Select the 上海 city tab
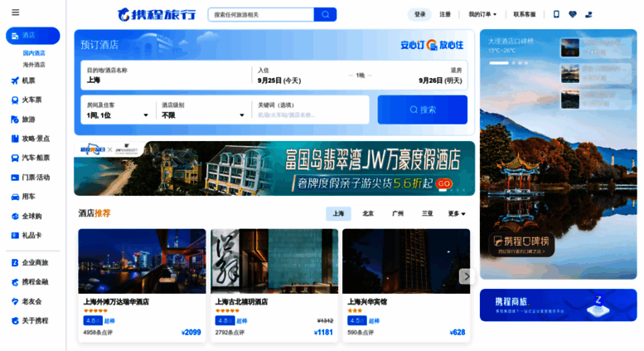This screenshot has height=351, width=644. click(x=338, y=214)
